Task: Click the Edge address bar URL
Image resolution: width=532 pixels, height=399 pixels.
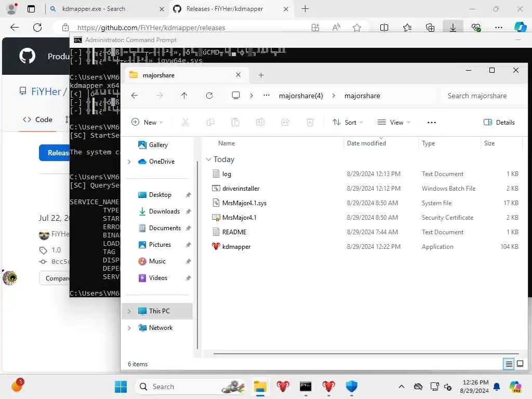Action: click(151, 28)
